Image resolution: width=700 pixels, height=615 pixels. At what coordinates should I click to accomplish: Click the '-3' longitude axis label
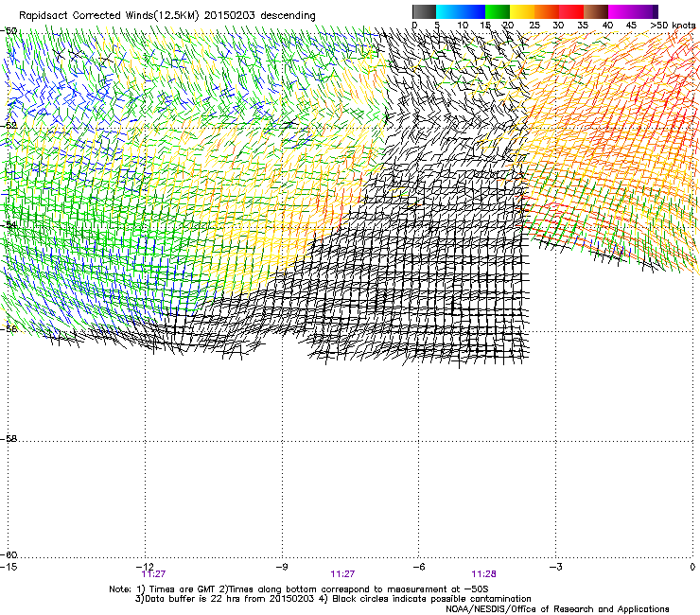(x=555, y=567)
